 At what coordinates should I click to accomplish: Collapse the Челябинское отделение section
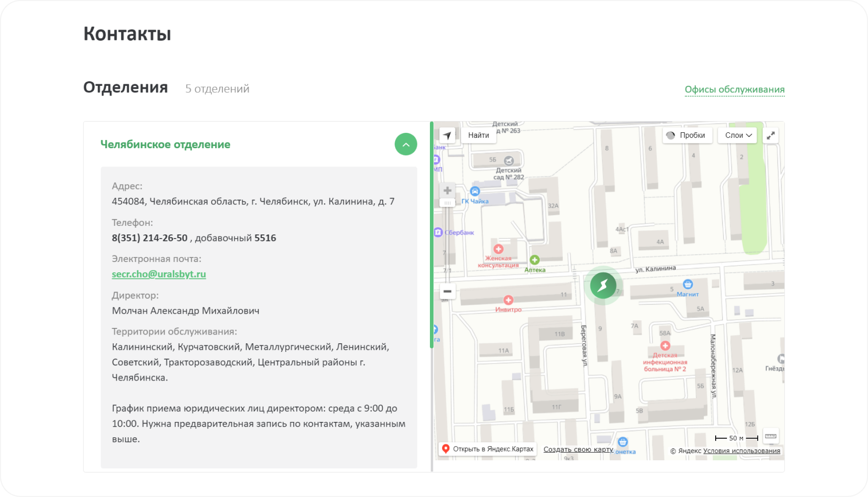(x=406, y=145)
